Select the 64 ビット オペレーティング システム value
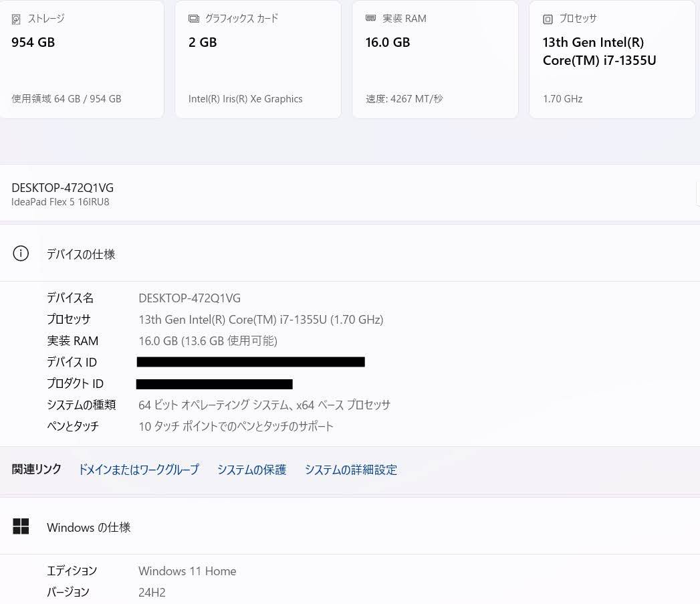 point(264,405)
